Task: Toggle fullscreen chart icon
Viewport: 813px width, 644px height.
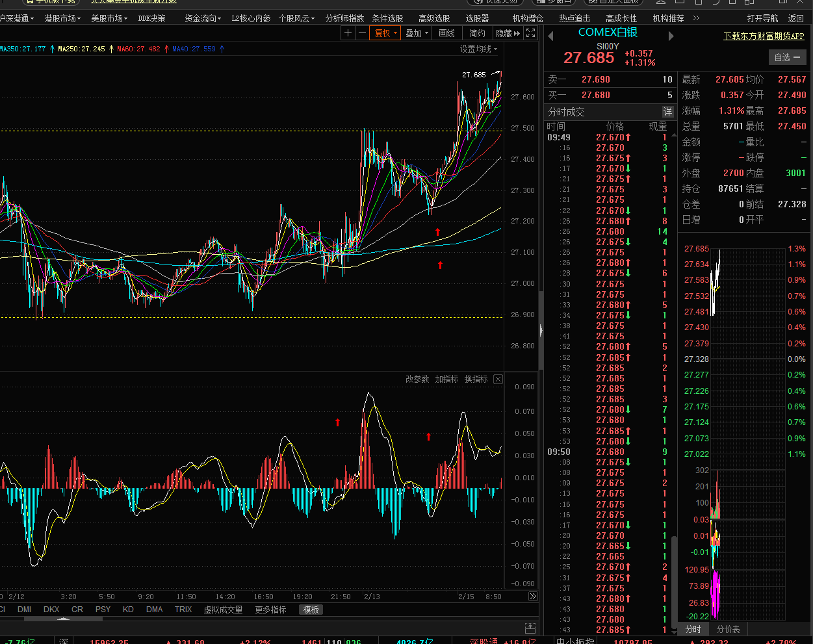Action: tap(530, 33)
